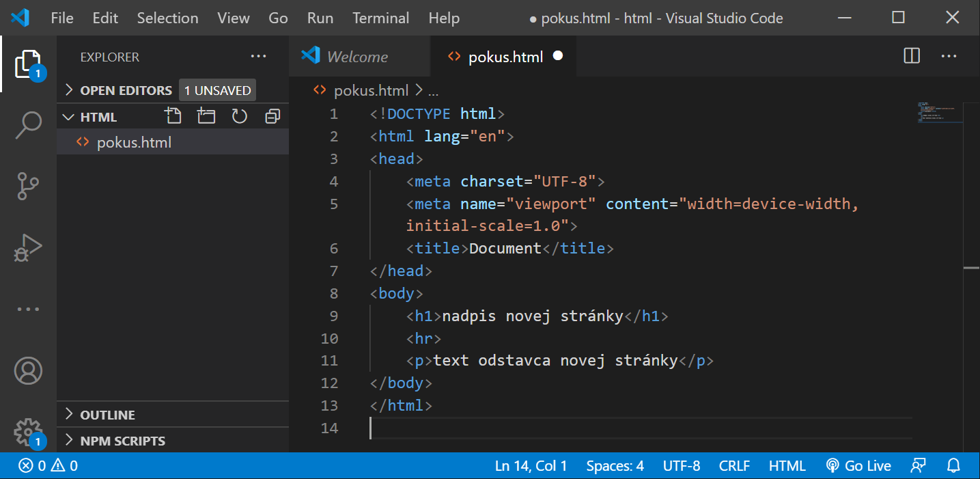Select the pokus.html editor tab

pos(504,56)
